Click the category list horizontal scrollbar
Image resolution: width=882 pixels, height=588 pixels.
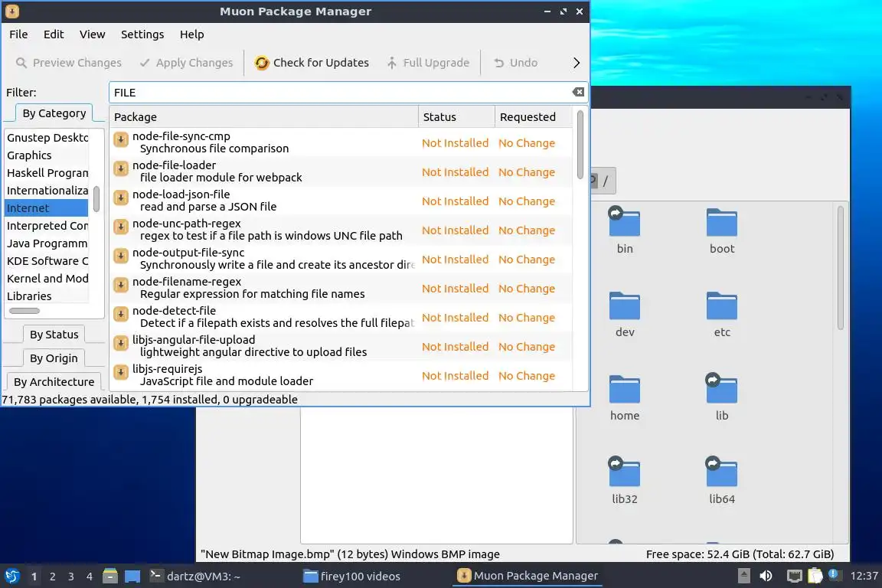click(24, 311)
